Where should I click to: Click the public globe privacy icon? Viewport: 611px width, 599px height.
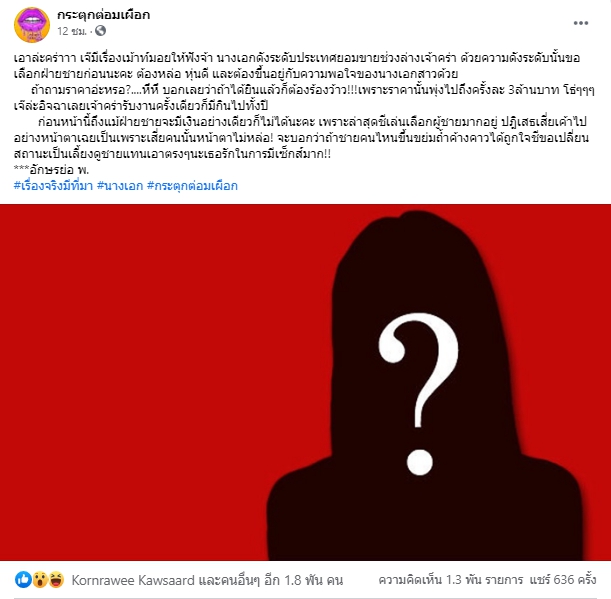101,31
